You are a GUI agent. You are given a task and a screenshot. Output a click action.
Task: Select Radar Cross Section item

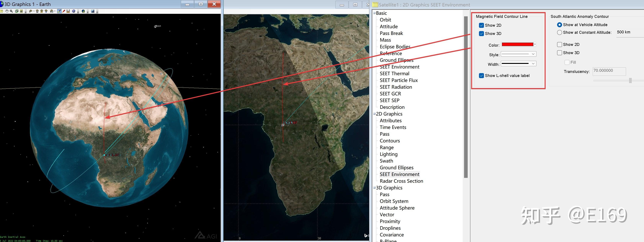(401, 181)
